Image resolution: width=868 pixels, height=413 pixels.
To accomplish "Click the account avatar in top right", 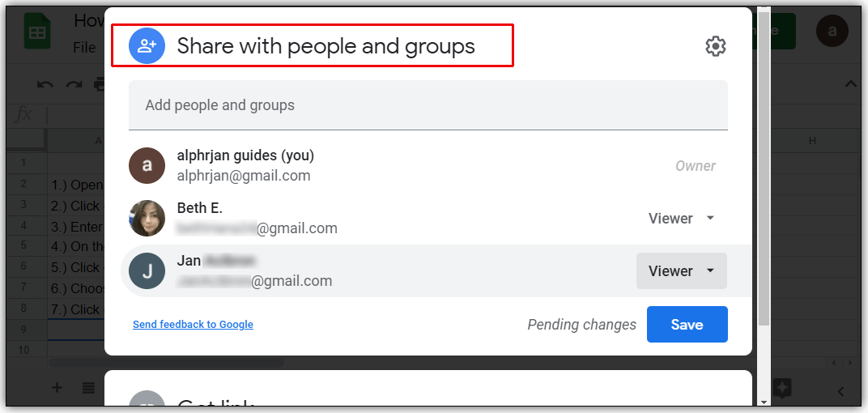I will click(832, 31).
